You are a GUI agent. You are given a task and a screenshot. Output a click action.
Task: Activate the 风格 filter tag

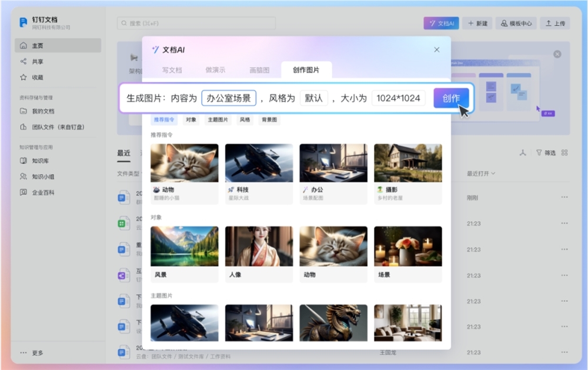point(244,120)
